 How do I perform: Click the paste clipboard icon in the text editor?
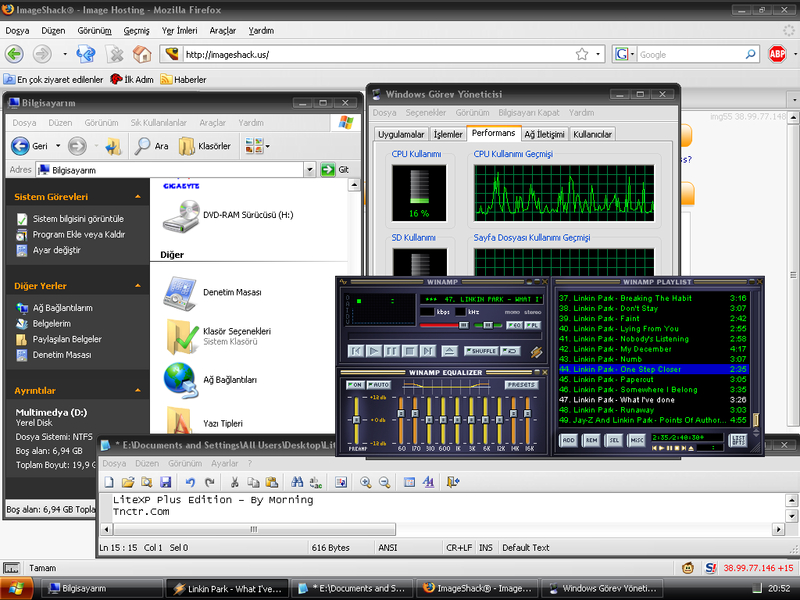click(x=272, y=482)
